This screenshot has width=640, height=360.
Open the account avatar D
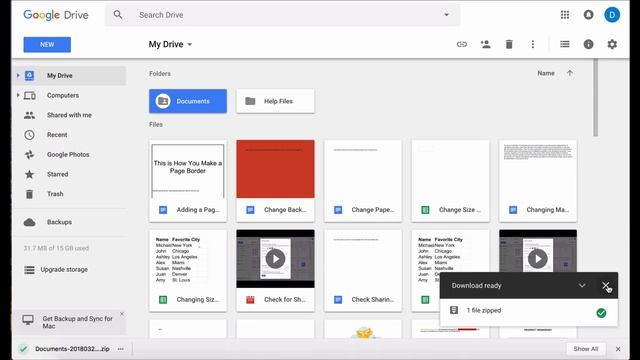(x=612, y=15)
